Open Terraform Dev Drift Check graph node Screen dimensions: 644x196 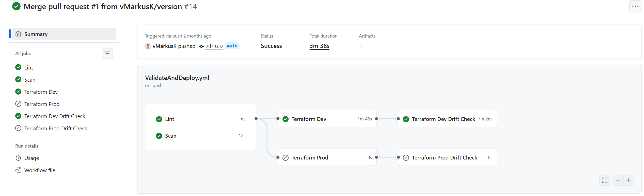(448, 119)
